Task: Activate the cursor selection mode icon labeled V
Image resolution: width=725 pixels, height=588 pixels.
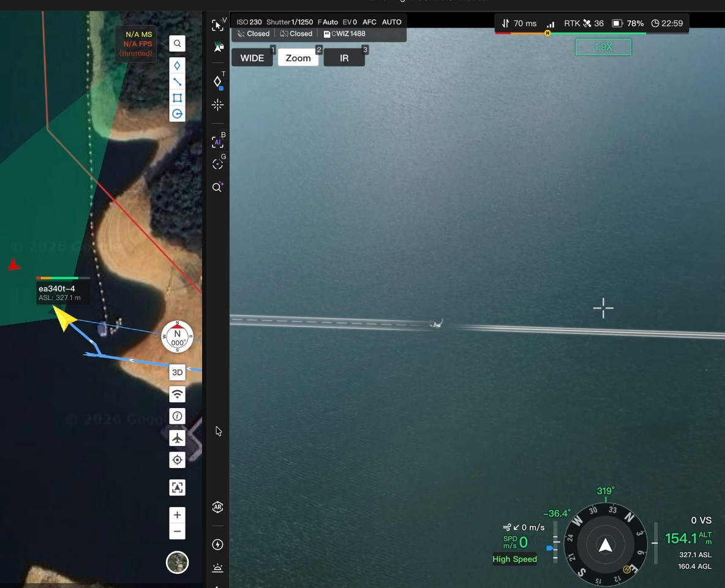Action: coord(218,25)
